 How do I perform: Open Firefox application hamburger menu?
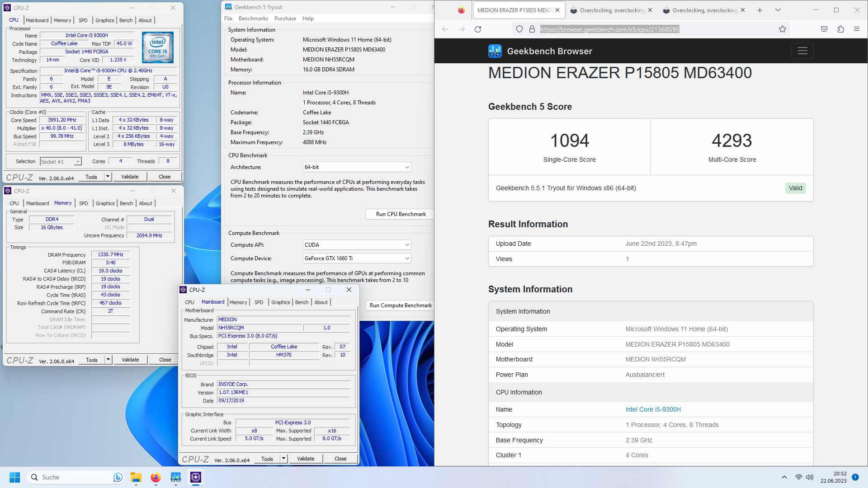pos(857,29)
